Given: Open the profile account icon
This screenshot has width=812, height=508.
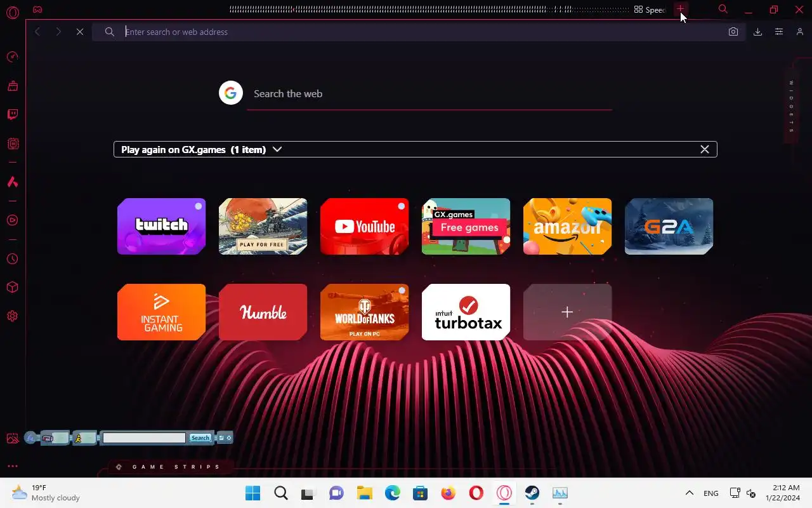Looking at the screenshot, I should coord(799,32).
